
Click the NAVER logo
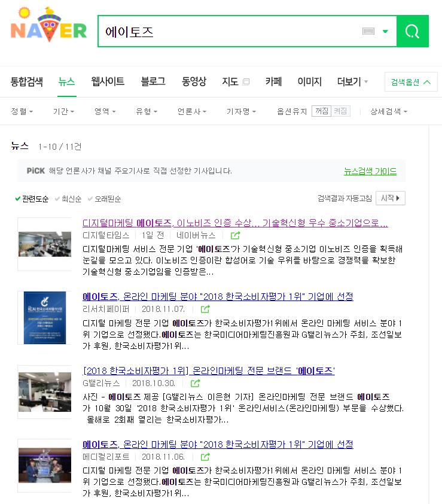tap(49, 25)
